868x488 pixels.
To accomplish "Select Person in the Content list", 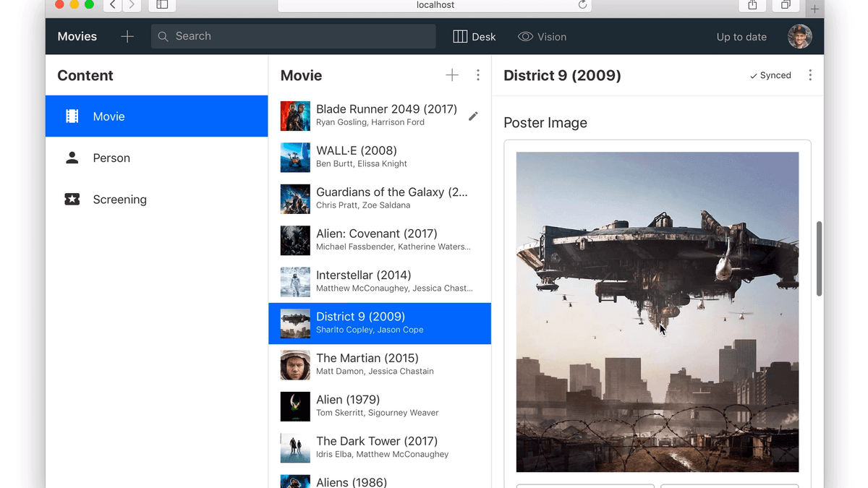I will click(x=156, y=158).
